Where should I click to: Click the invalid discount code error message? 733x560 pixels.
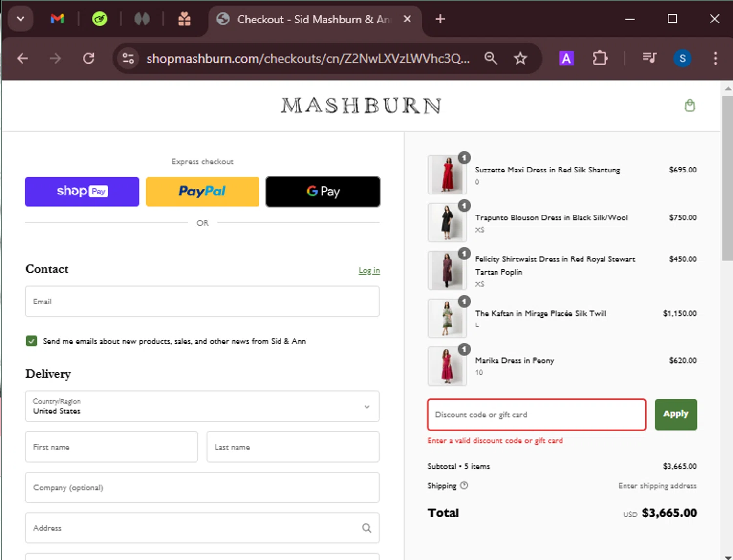tap(495, 440)
